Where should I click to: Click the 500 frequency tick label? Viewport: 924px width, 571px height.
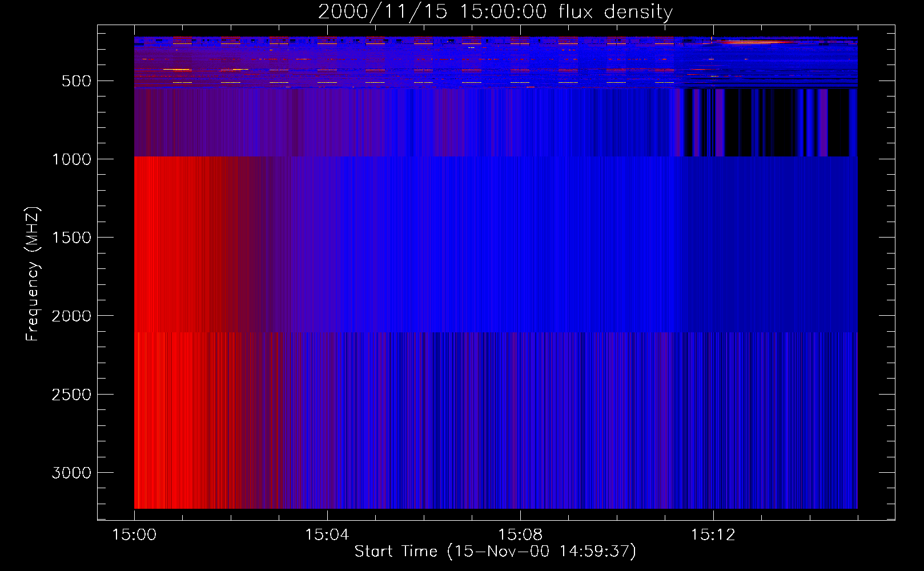(77, 81)
